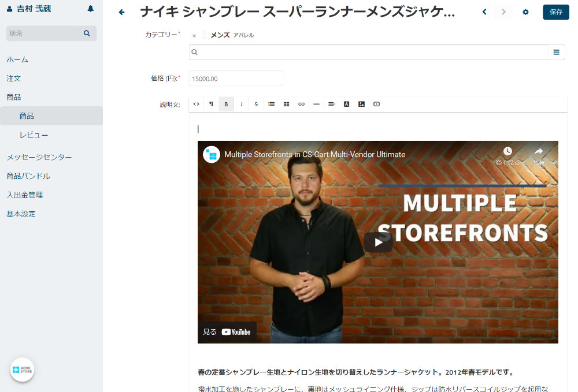This screenshot has height=392, width=578.
Task: Open the 注文 menu item
Action: pyautogui.click(x=14, y=79)
